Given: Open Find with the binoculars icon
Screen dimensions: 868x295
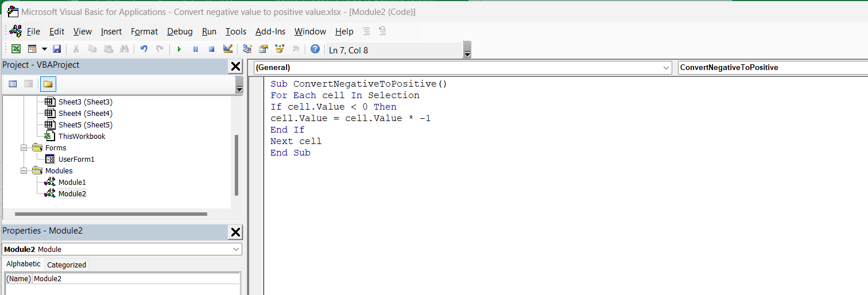Looking at the screenshot, I should (x=124, y=49).
